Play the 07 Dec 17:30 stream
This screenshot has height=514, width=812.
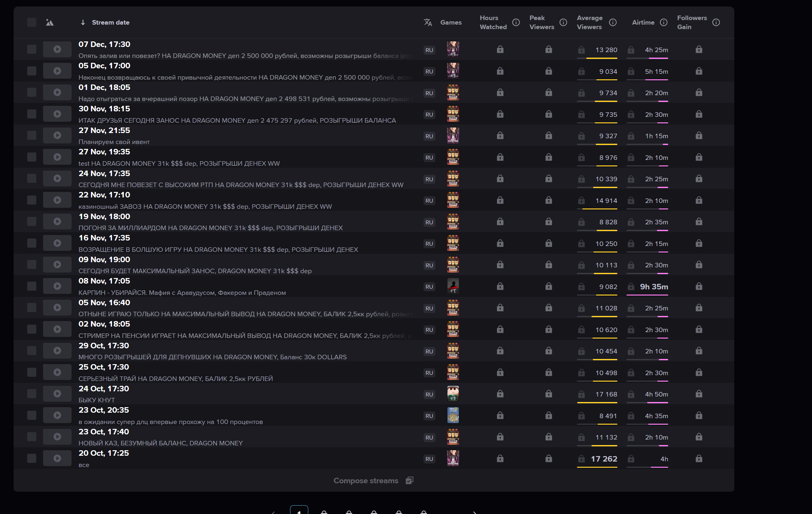point(57,49)
